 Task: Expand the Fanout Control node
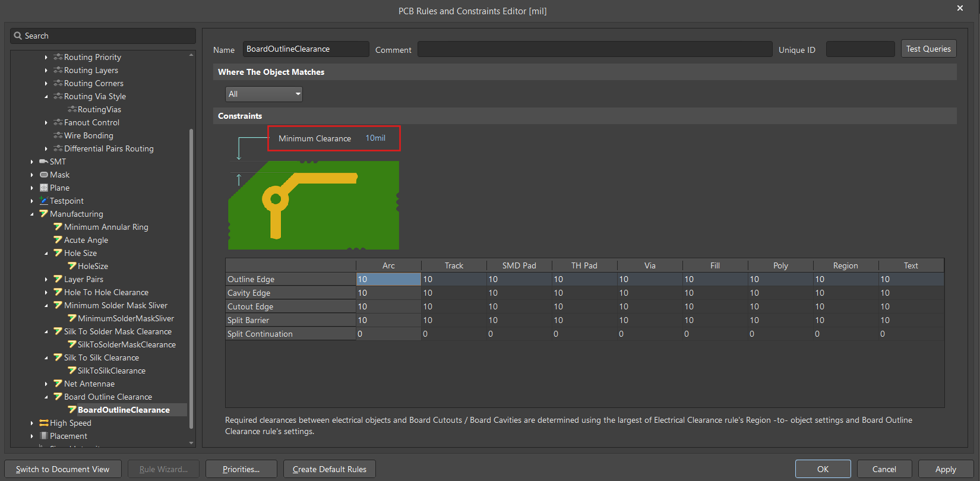coord(46,122)
